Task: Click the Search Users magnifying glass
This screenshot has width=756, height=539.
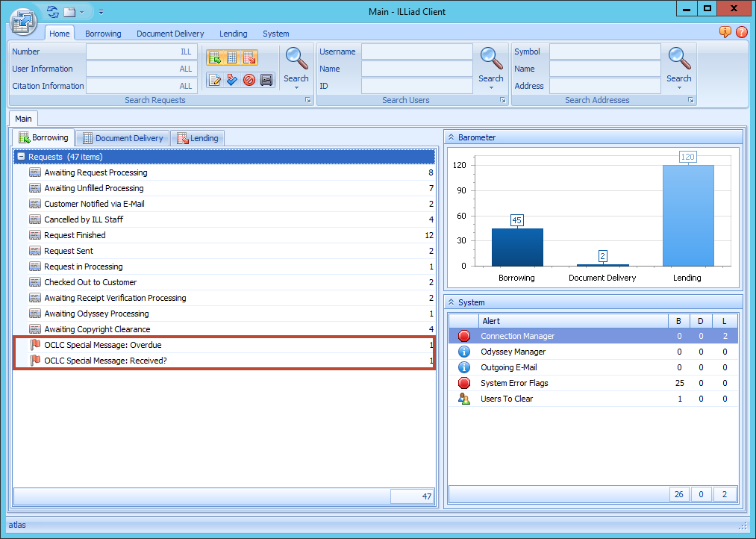Action: [491, 58]
